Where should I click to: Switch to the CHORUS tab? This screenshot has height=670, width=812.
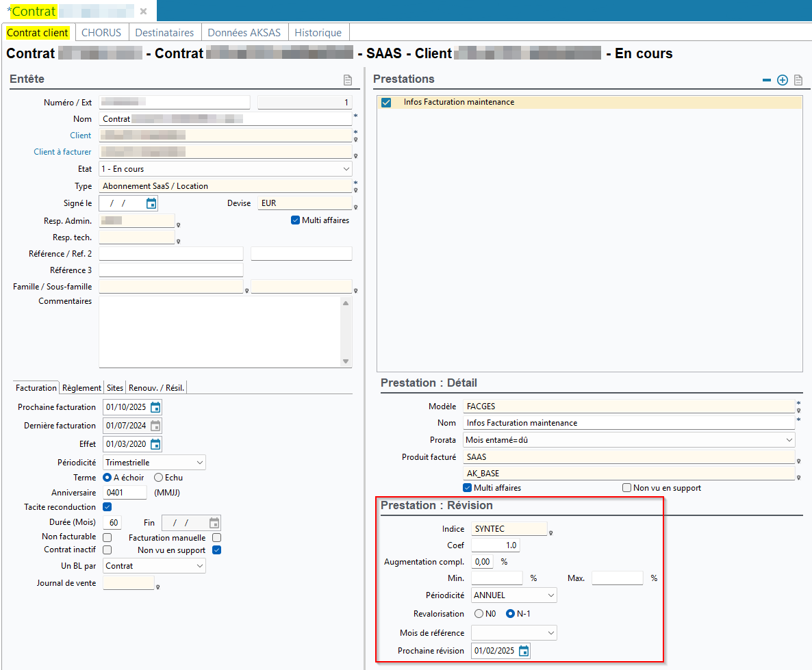[101, 32]
